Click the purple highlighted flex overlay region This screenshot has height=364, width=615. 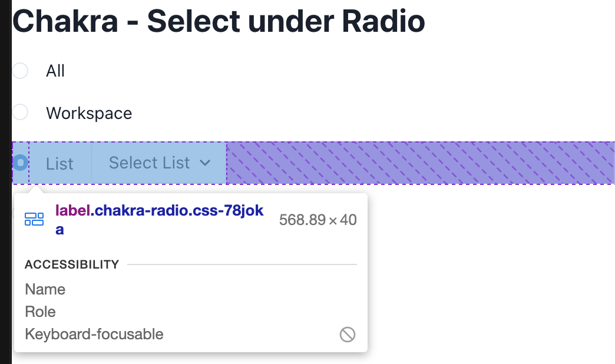[412, 163]
